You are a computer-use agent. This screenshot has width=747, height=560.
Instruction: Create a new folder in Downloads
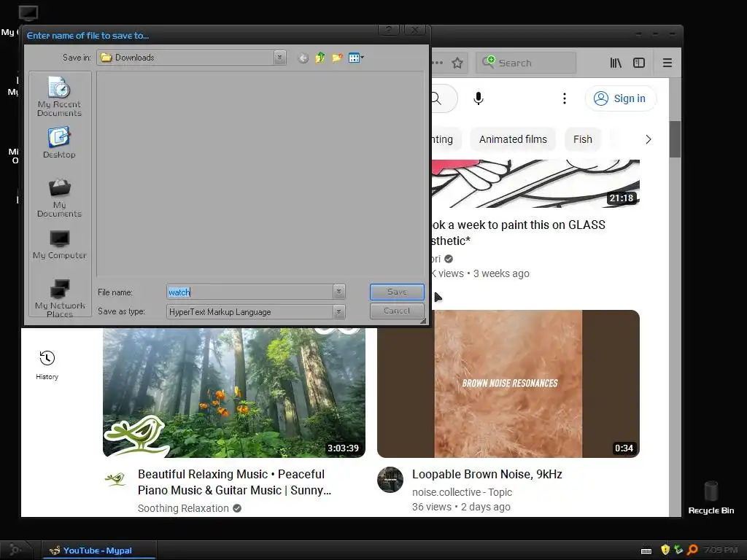pos(337,58)
